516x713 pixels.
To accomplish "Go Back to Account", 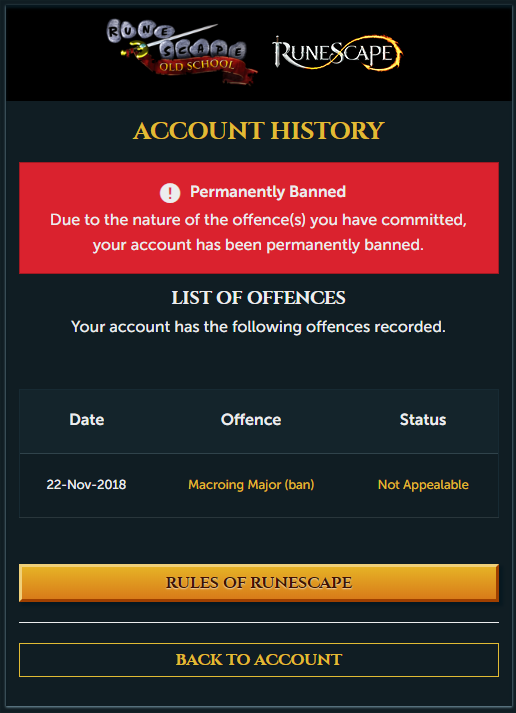I will coord(259,660).
